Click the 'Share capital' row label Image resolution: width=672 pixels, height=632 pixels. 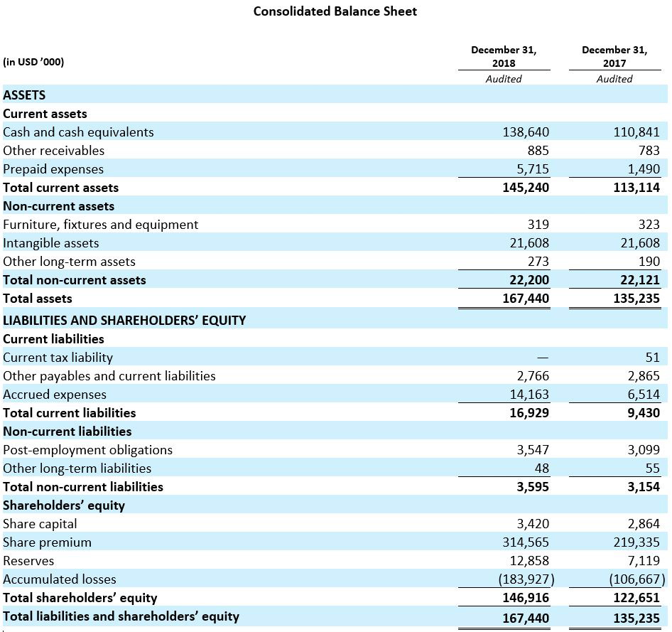[x=40, y=524]
